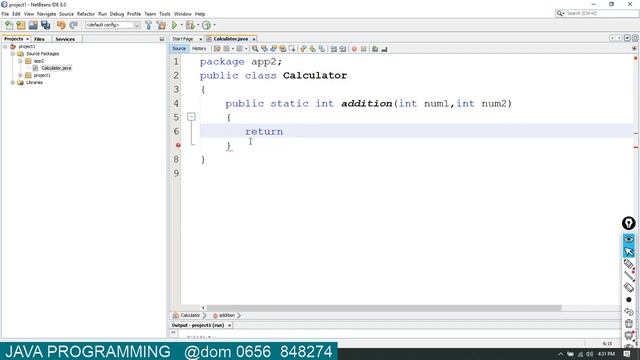Switch to the Start Page tab
640x360 pixels.
(182, 39)
